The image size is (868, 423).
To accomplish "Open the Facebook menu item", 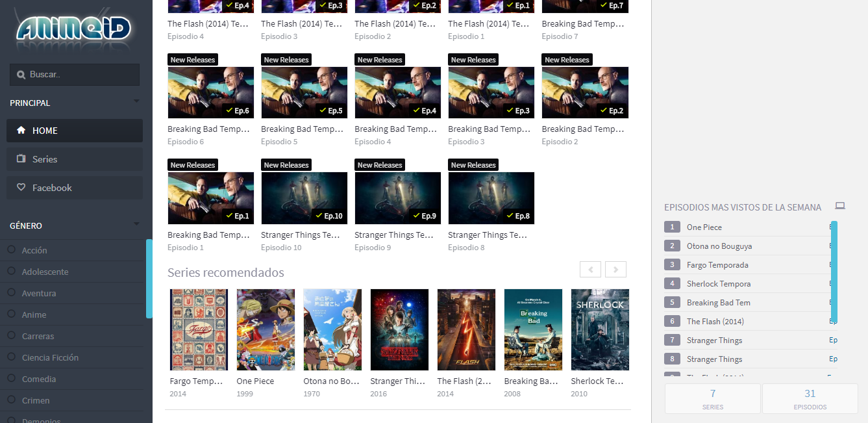I will point(75,188).
